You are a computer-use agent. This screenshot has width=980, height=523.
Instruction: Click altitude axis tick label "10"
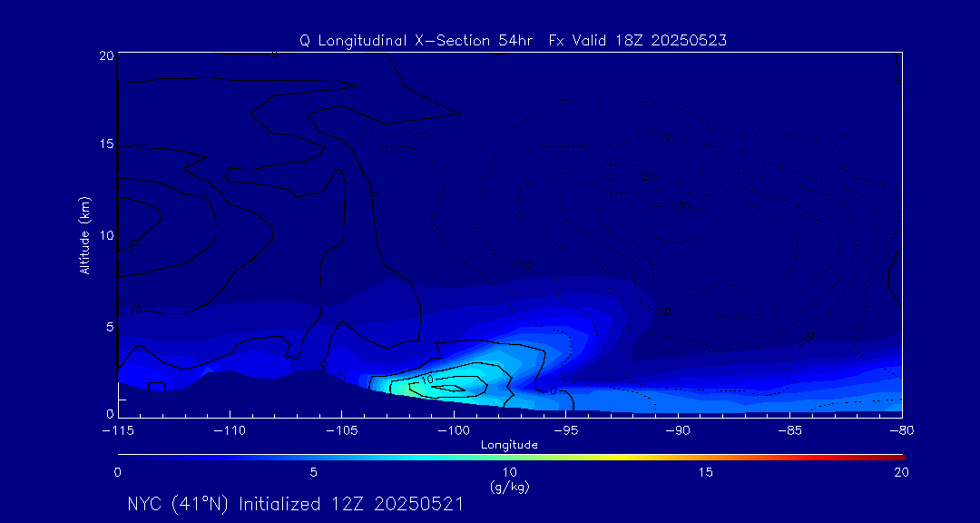tap(106, 235)
